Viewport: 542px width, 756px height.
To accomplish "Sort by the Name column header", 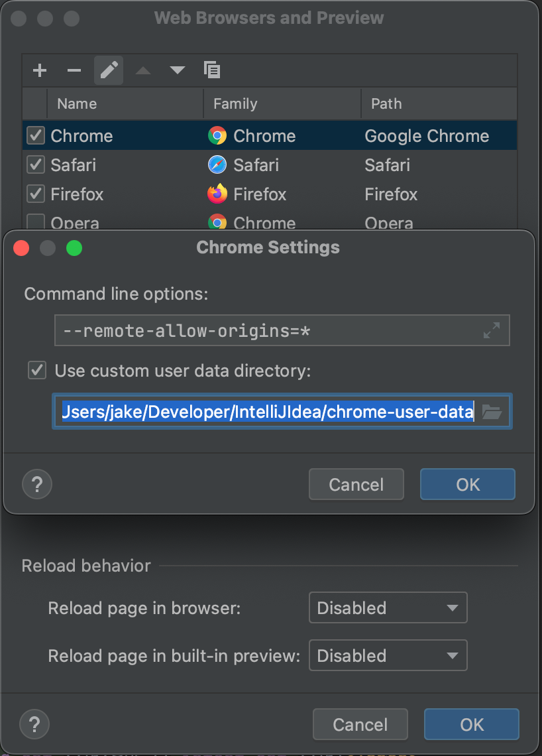I will pyautogui.click(x=125, y=103).
